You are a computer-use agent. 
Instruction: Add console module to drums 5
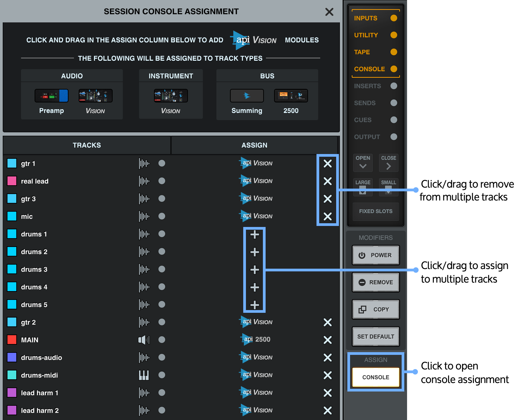point(254,305)
